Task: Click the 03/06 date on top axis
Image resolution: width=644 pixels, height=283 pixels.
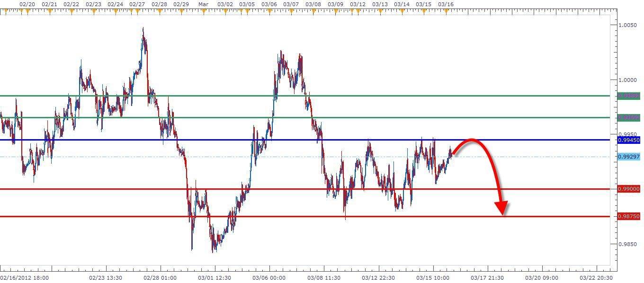Action: [269, 4]
